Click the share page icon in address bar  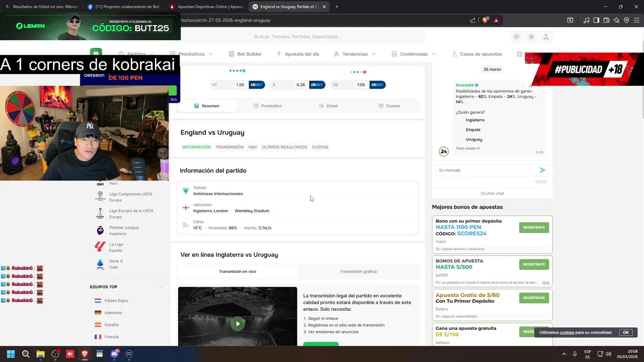[473, 20]
